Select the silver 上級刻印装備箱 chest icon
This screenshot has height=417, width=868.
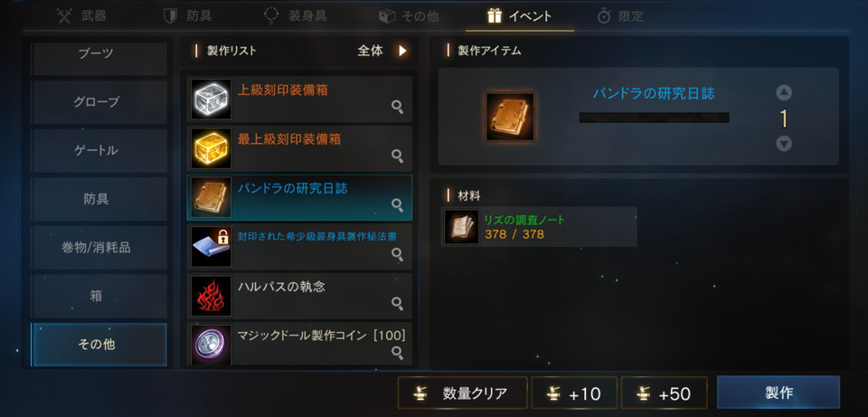pyautogui.click(x=211, y=100)
